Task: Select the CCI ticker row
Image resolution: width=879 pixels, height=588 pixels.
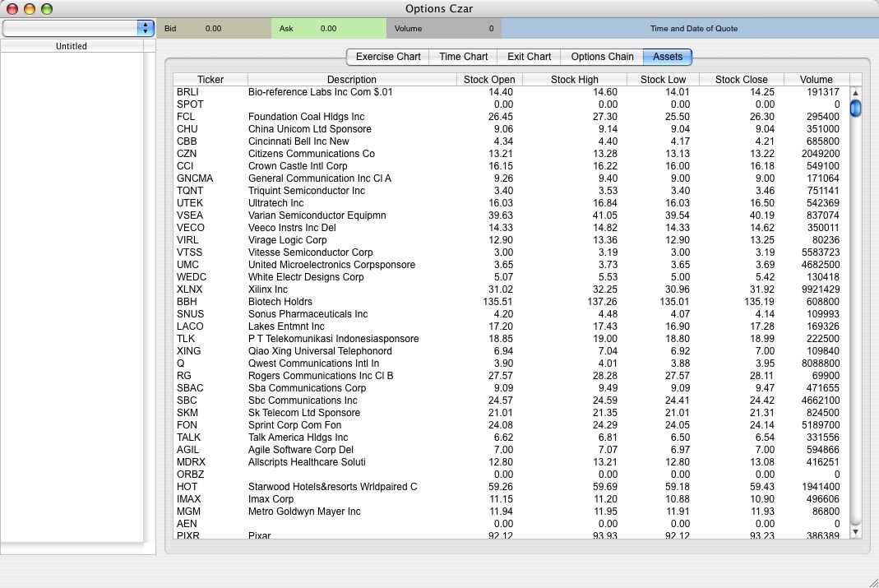Action: click(511, 166)
